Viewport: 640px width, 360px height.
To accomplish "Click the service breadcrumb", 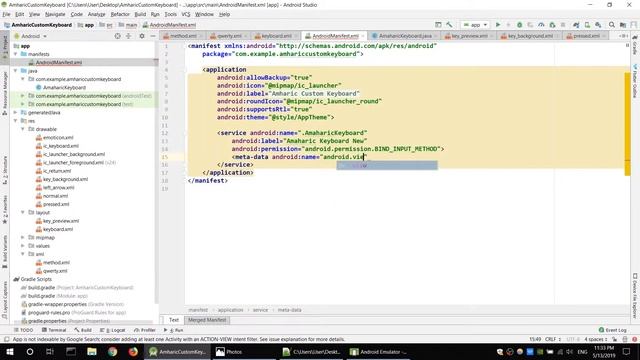I will click(260, 310).
